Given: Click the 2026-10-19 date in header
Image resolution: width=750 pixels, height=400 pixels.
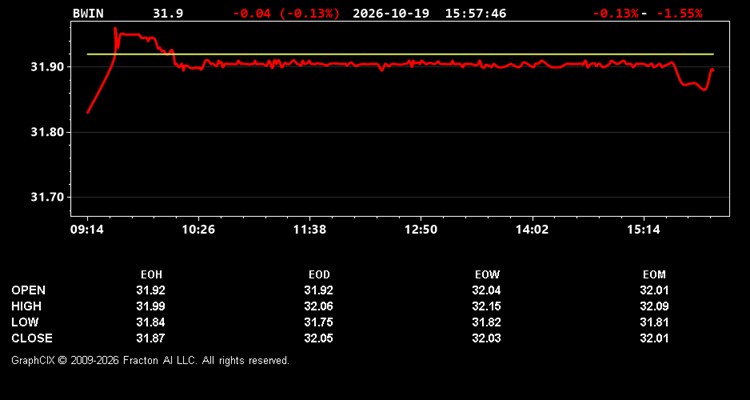Looking at the screenshot, I should click(x=392, y=13).
